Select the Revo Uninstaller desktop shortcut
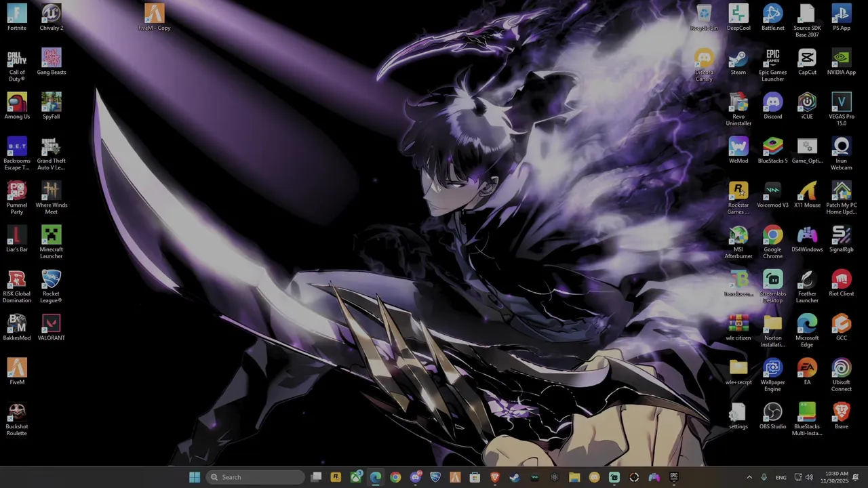The width and height of the screenshot is (868, 488). pyautogui.click(x=738, y=109)
